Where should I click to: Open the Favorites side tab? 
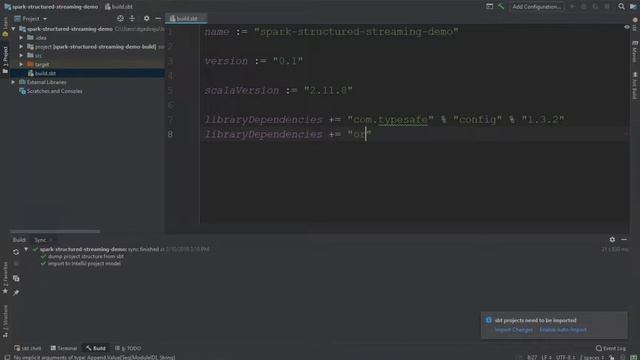pyautogui.click(x=5, y=278)
